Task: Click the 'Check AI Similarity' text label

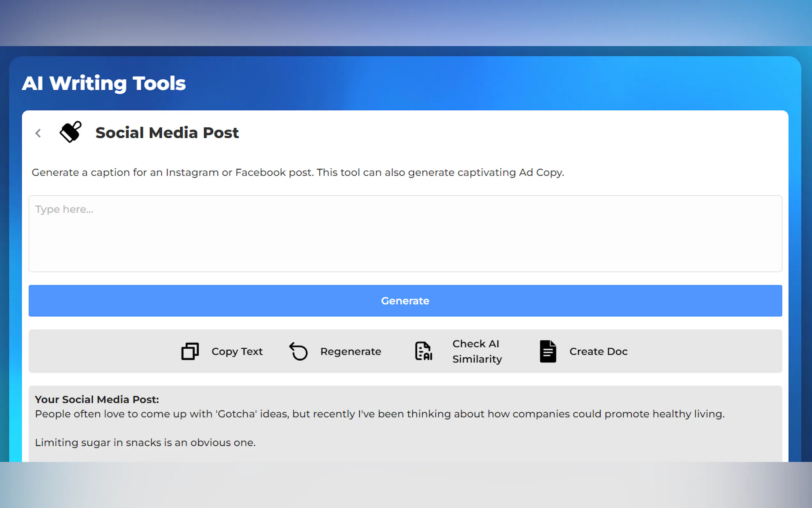Action: point(477,352)
